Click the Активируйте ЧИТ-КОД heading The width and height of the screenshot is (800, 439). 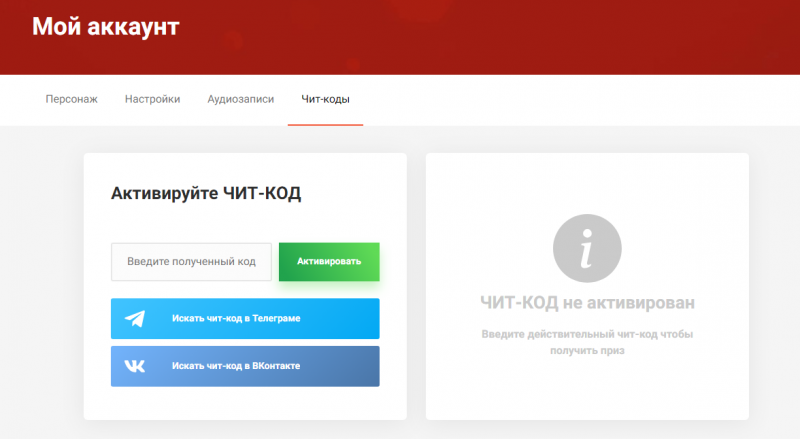(x=206, y=194)
